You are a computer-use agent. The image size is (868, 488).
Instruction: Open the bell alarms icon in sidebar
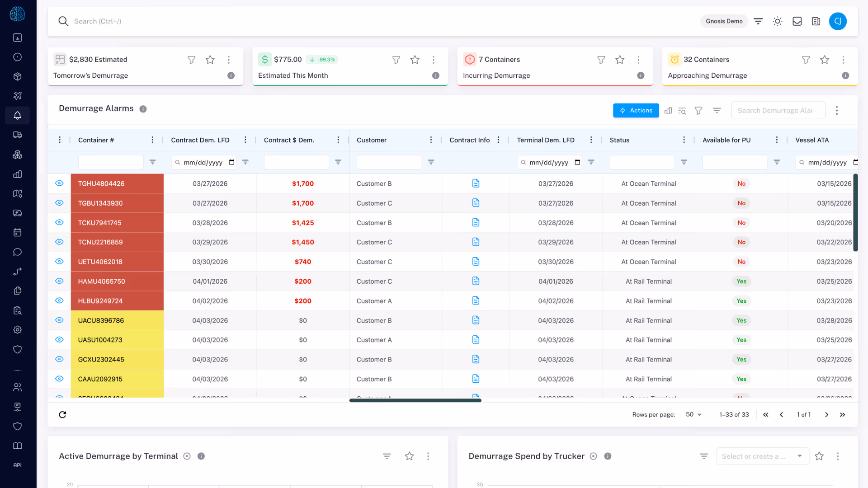click(17, 115)
